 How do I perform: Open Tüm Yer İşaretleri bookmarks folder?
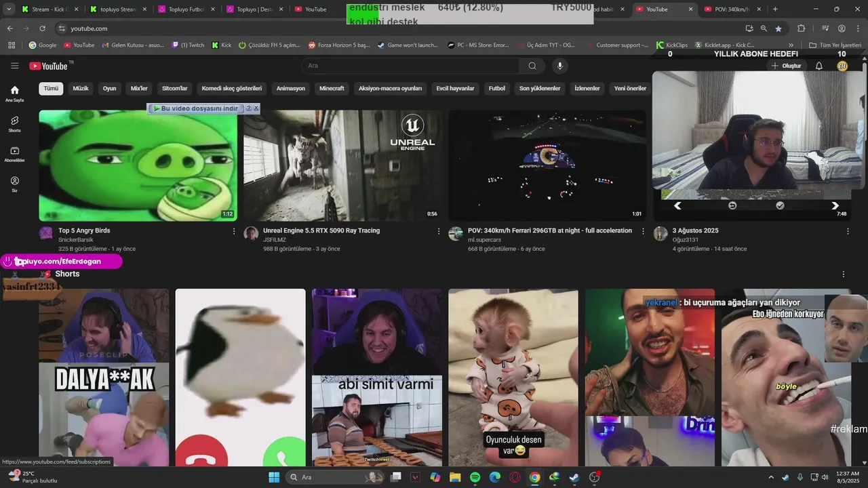(x=835, y=45)
